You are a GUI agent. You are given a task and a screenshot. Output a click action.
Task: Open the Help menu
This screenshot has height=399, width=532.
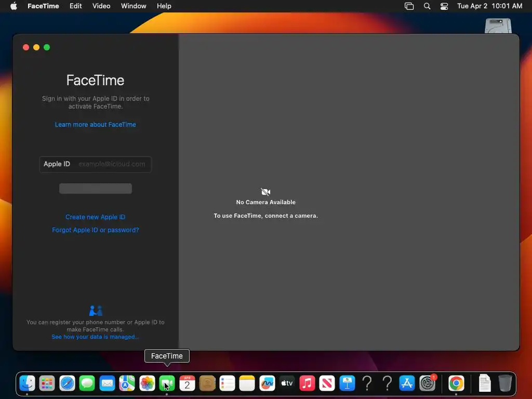coord(164,6)
